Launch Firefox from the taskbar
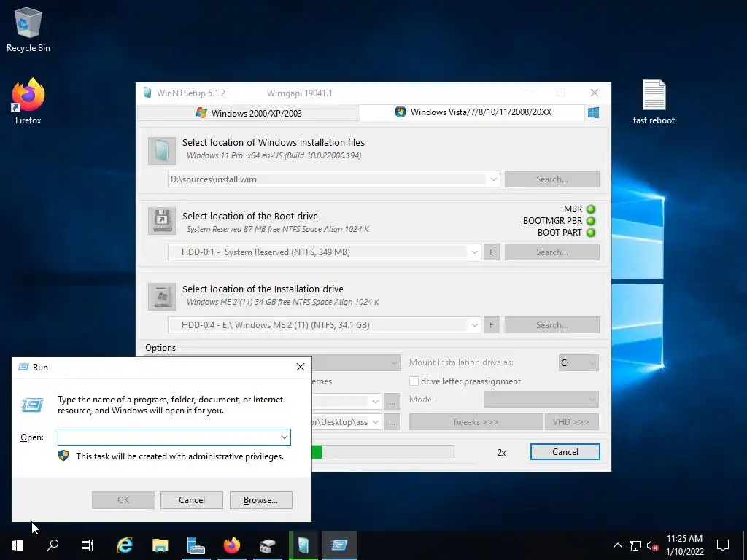 coord(232,545)
